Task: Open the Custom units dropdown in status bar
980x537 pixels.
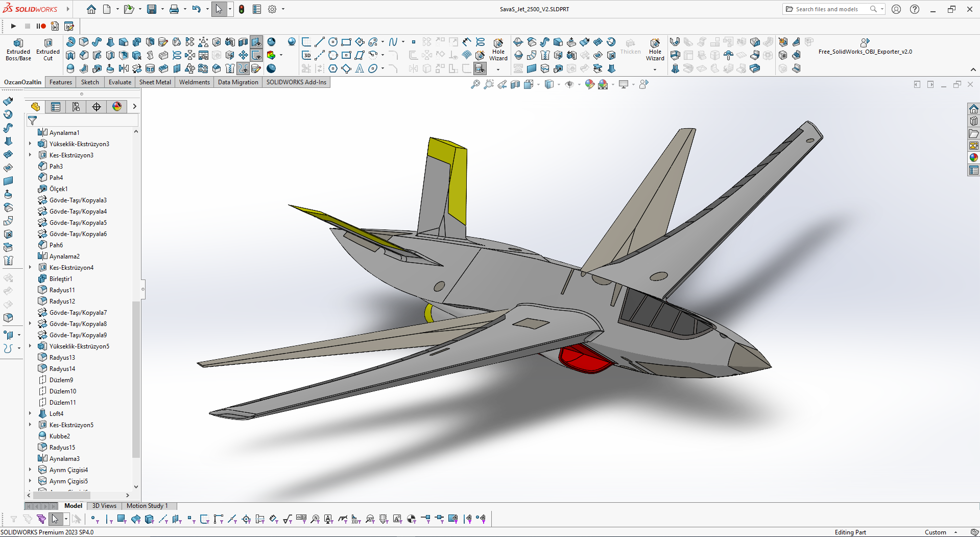Action: click(955, 532)
